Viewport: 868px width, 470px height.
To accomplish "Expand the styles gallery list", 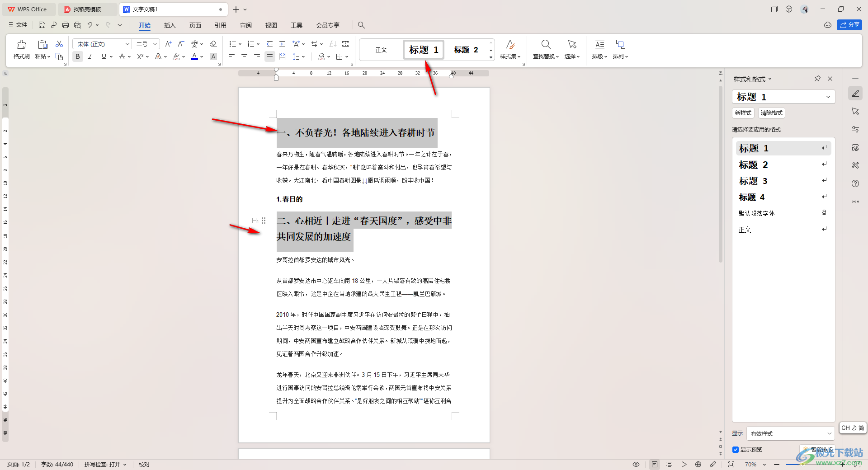I will click(x=491, y=57).
